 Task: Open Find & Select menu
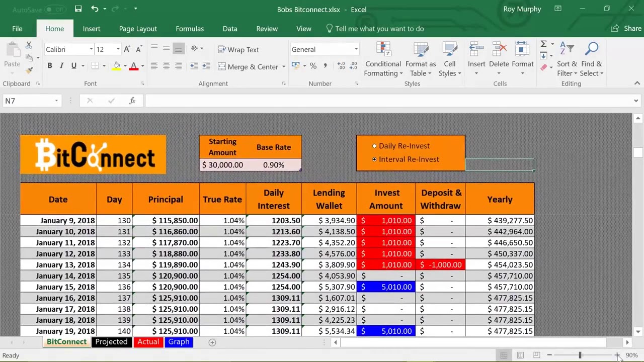pyautogui.click(x=592, y=59)
